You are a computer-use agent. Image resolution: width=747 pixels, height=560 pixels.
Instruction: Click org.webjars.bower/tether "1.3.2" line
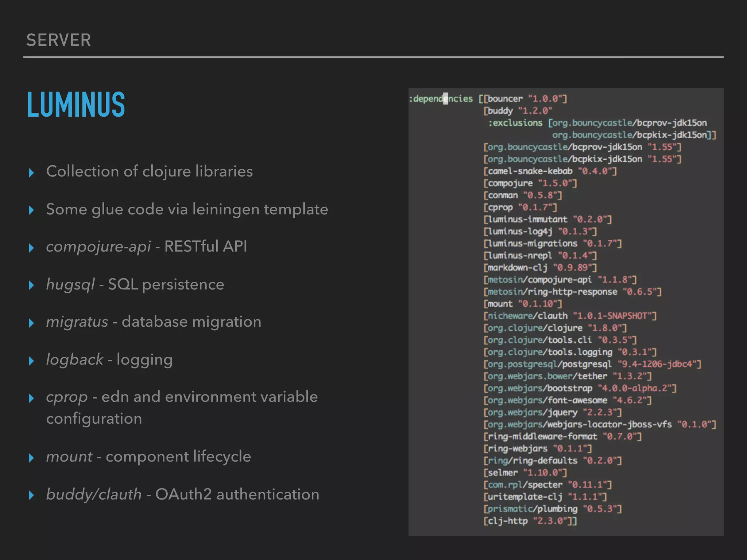pyautogui.click(x=568, y=376)
